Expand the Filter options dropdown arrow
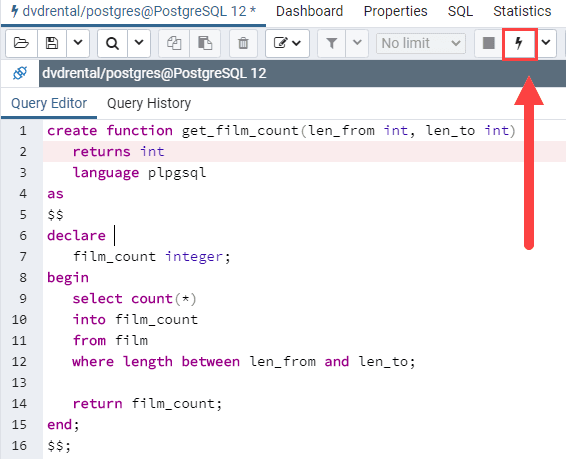The image size is (566, 459). coord(357,43)
